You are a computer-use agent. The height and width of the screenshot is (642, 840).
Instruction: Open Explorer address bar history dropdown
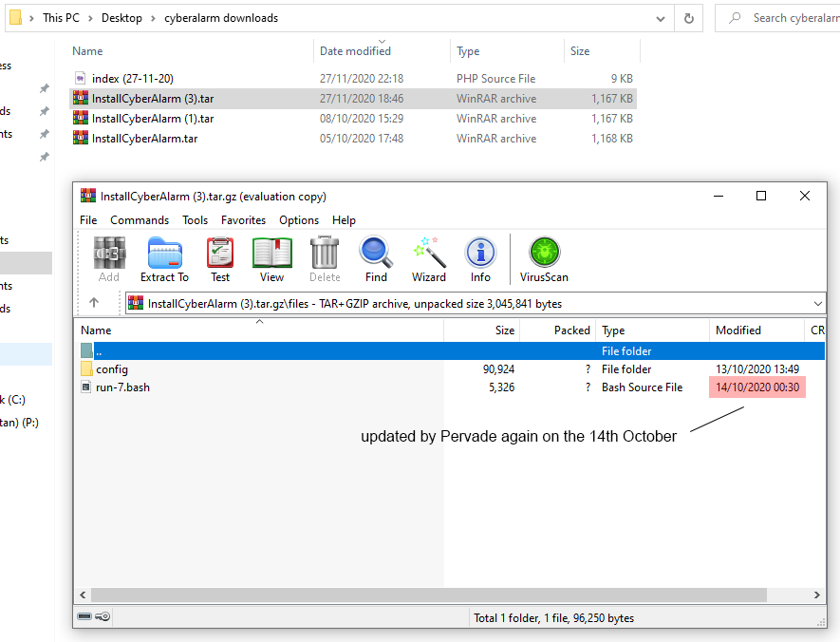[662, 18]
